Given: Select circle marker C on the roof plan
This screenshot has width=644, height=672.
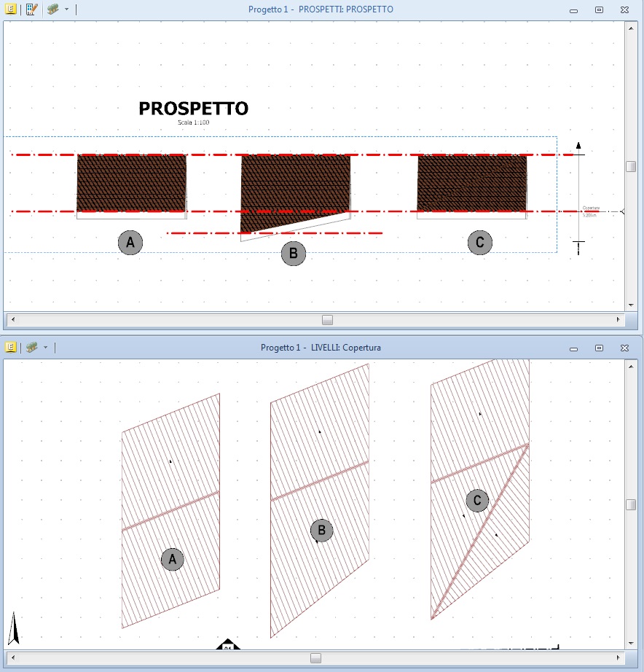Looking at the screenshot, I should click(477, 500).
